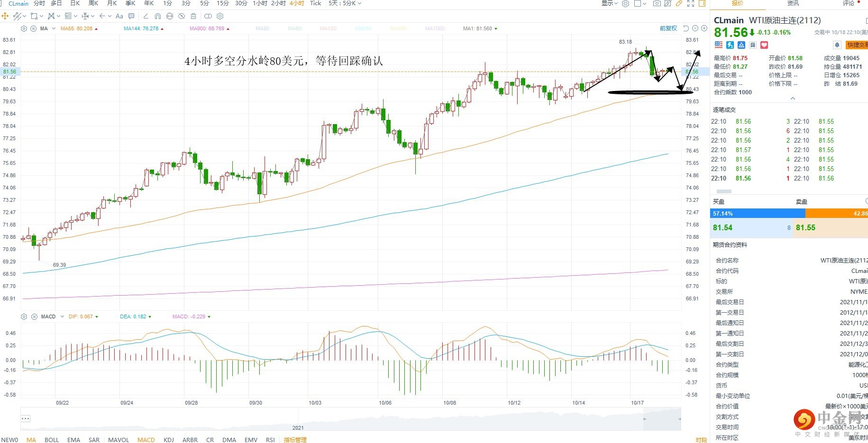868x443 pixels.
Task: Open the 5天:5分K period dropdown
Action: coord(345,3)
